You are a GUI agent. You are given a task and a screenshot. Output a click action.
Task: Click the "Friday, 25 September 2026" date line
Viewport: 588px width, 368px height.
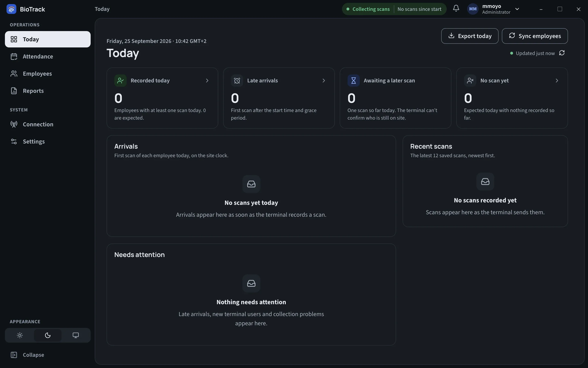coord(156,41)
